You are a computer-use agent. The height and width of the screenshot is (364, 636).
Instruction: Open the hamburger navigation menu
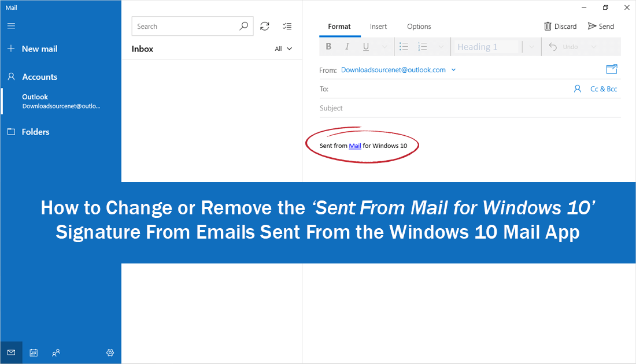click(x=12, y=26)
